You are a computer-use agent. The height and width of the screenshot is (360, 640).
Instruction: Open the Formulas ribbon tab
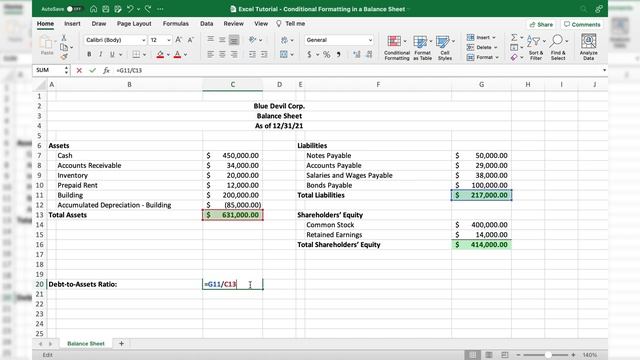[x=176, y=24]
